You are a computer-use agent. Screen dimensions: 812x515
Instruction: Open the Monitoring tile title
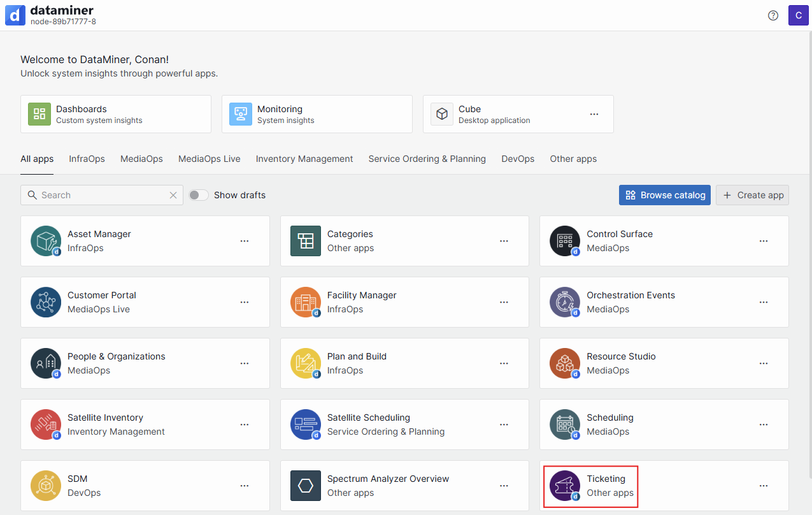coord(280,109)
